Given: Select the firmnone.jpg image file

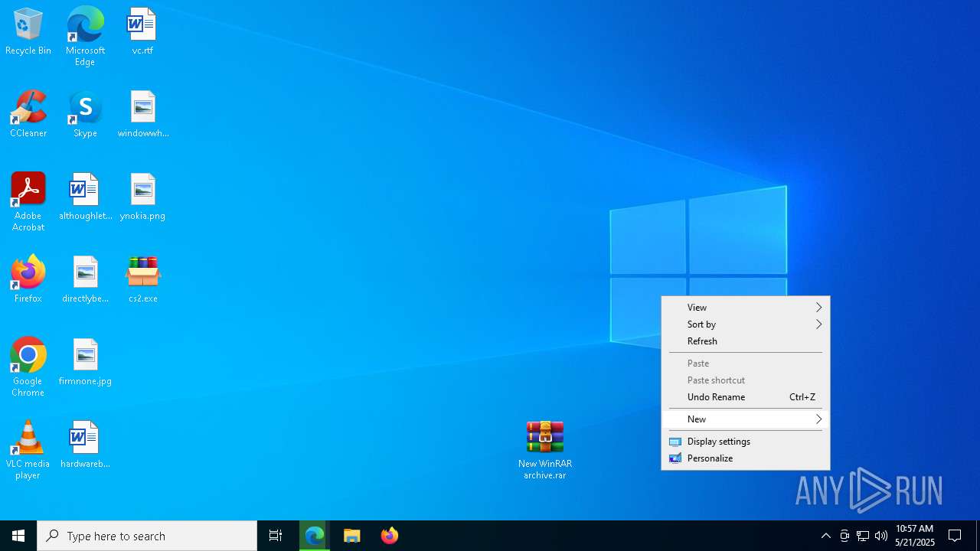Looking at the screenshot, I should 85,362.
